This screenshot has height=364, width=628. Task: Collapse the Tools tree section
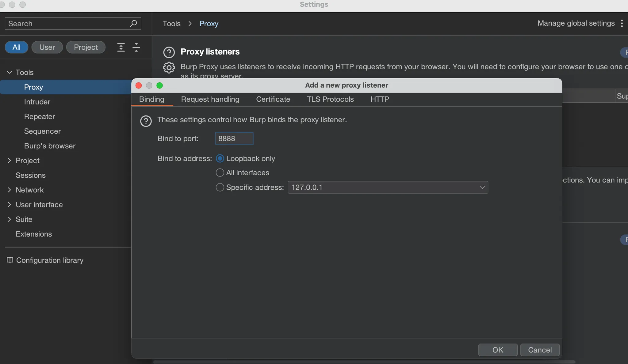pos(9,72)
